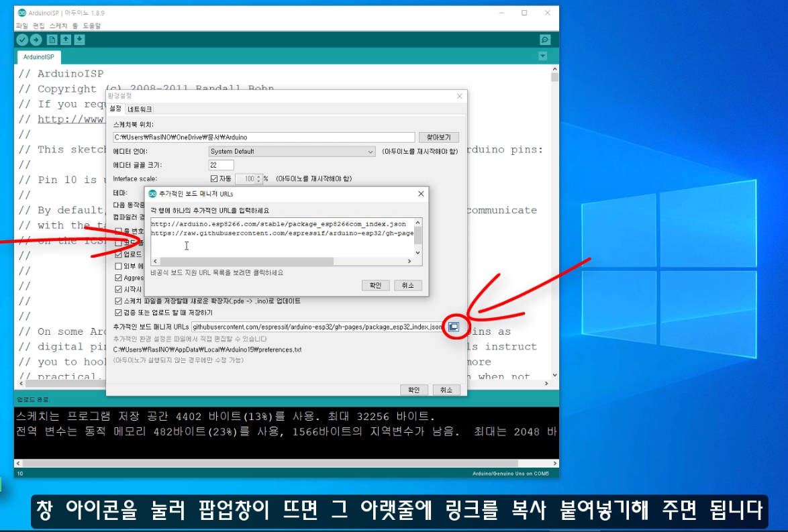Click the interface scale percent spinner arrows
The height and width of the screenshot is (532, 788).
[x=259, y=179]
